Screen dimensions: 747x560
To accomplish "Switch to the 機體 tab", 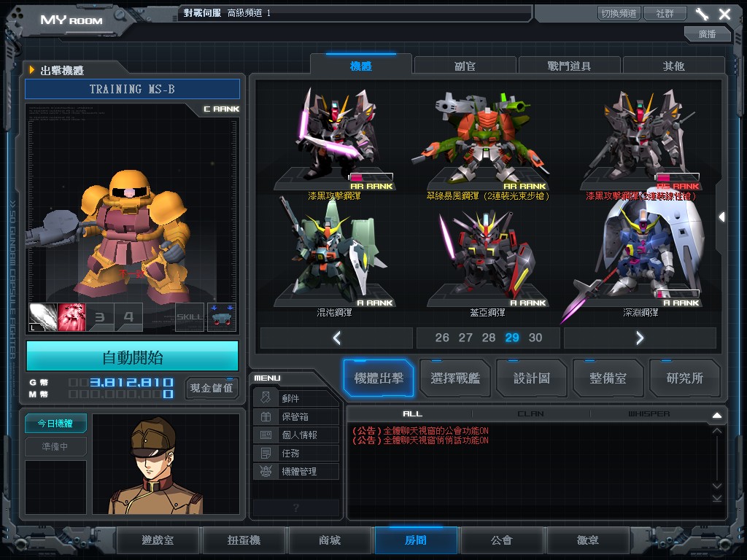I will tap(360, 66).
